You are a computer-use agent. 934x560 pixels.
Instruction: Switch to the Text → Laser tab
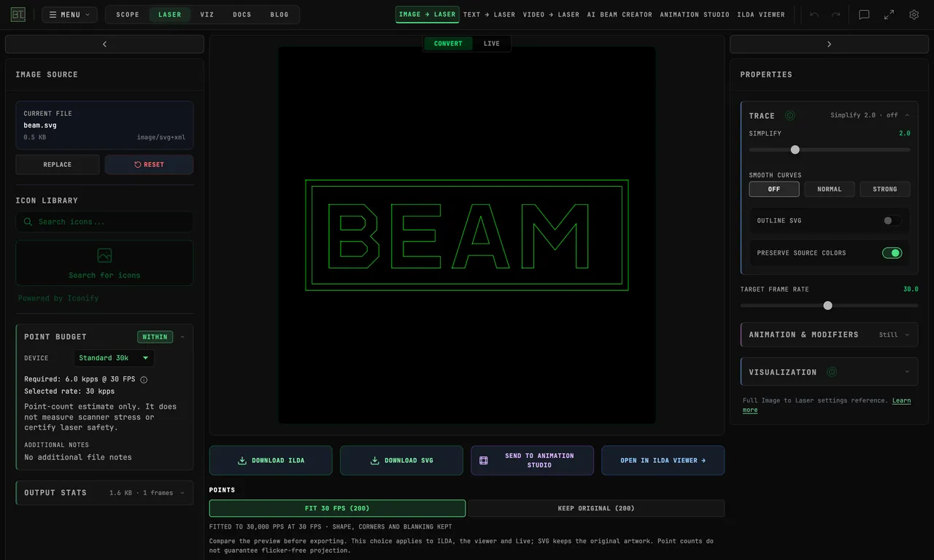click(x=489, y=15)
